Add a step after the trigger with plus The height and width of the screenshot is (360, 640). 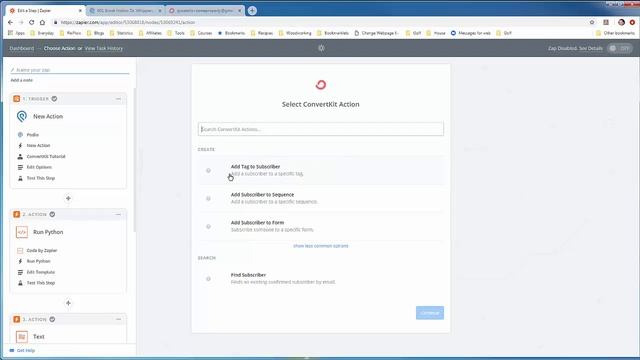coord(68,198)
